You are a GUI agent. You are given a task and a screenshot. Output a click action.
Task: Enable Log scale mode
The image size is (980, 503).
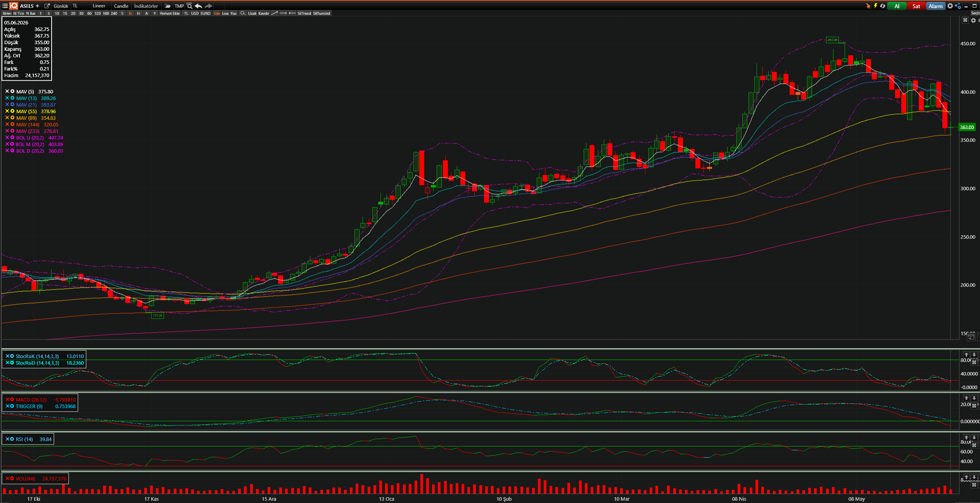[225, 13]
